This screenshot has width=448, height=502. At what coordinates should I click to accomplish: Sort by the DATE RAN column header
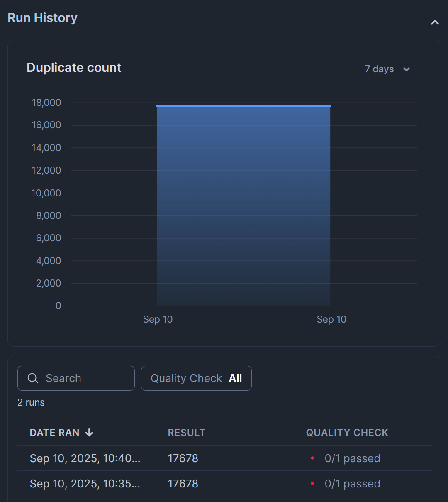[x=61, y=433]
